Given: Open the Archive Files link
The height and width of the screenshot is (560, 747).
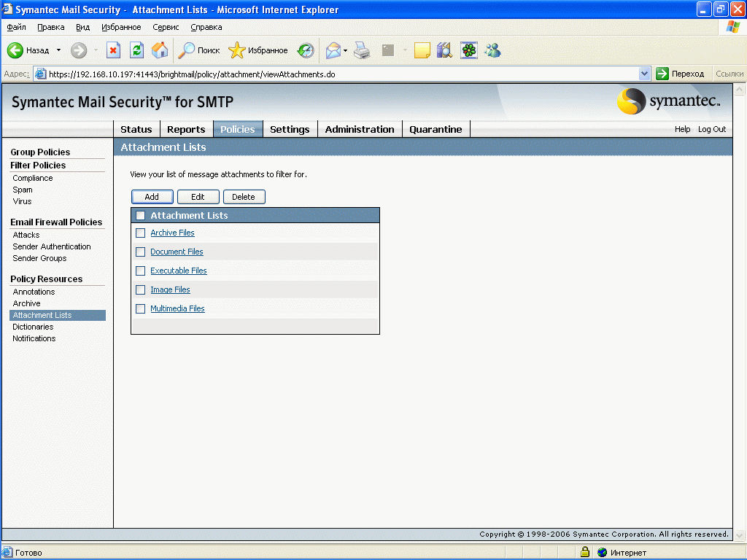Looking at the screenshot, I should [x=172, y=233].
